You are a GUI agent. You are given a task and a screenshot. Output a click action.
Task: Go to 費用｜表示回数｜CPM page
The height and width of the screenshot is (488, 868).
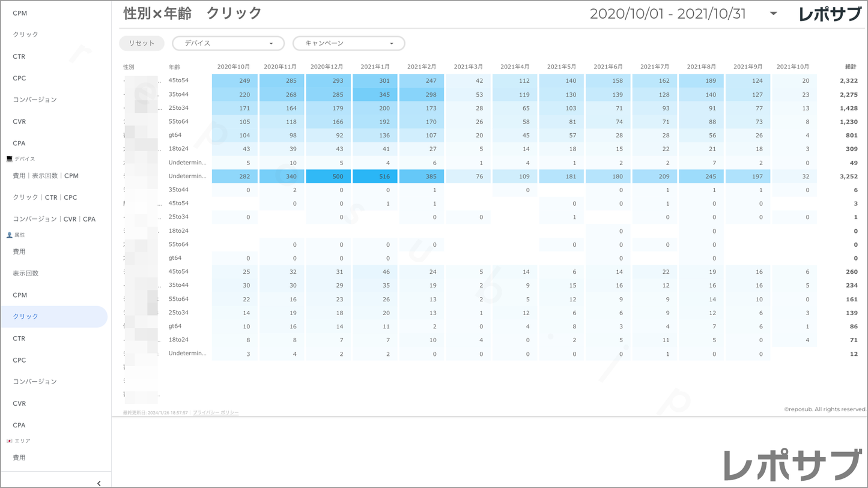point(46,176)
